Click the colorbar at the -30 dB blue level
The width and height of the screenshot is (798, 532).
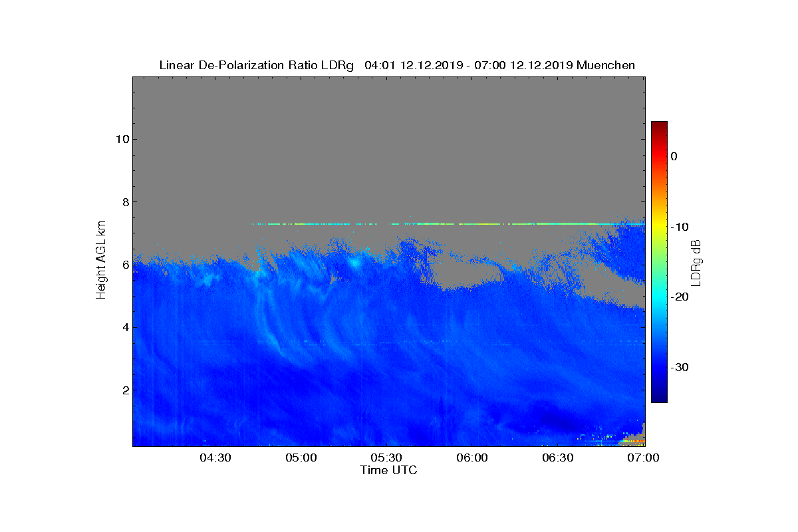tap(659, 367)
